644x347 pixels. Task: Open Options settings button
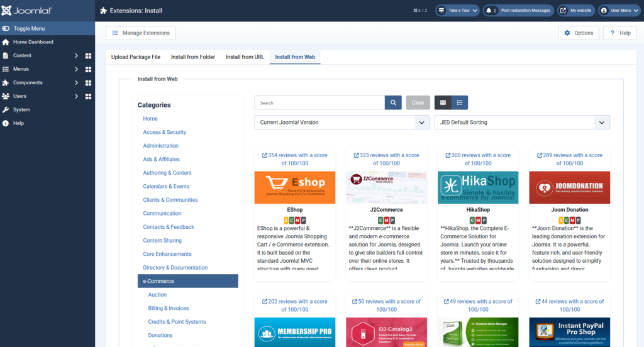point(579,33)
